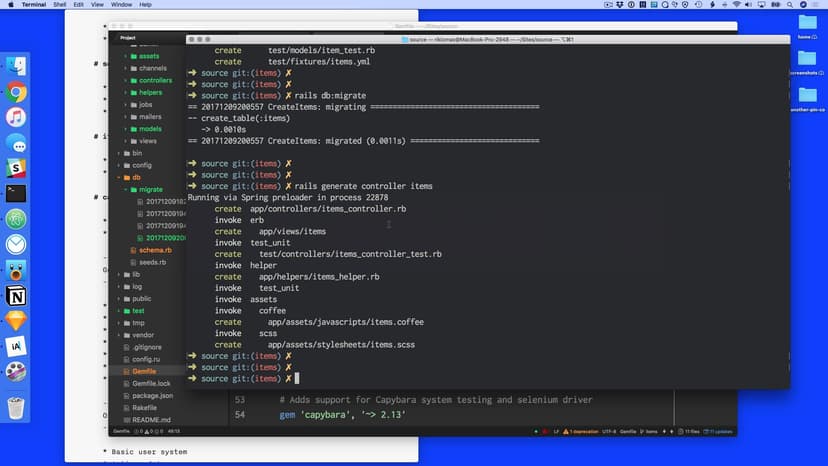Click the updates indicator in status bar
This screenshot has width=828, height=466.
tap(718, 431)
